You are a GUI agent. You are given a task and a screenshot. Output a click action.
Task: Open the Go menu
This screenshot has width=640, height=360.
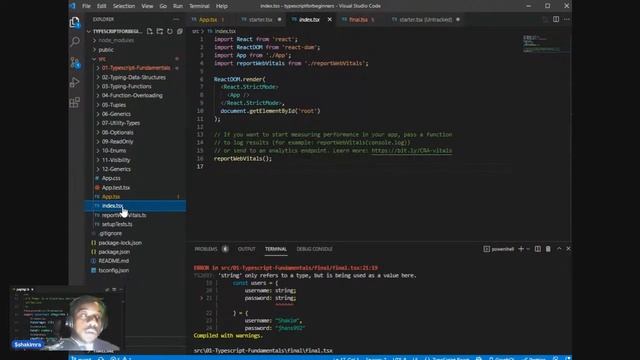(x=163, y=6)
